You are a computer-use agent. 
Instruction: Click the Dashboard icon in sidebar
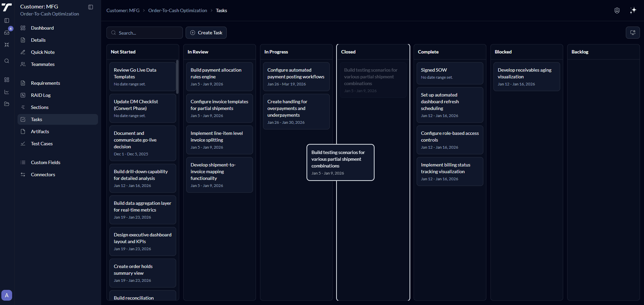23,28
